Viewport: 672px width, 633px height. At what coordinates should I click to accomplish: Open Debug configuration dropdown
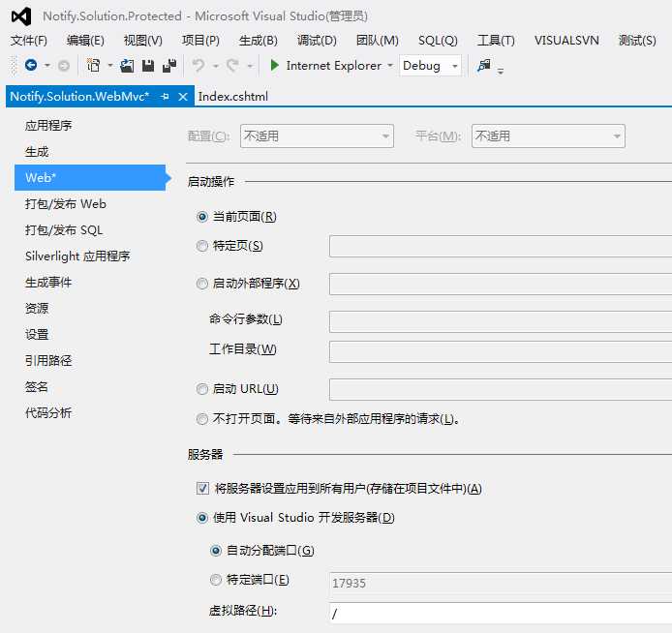click(x=430, y=66)
